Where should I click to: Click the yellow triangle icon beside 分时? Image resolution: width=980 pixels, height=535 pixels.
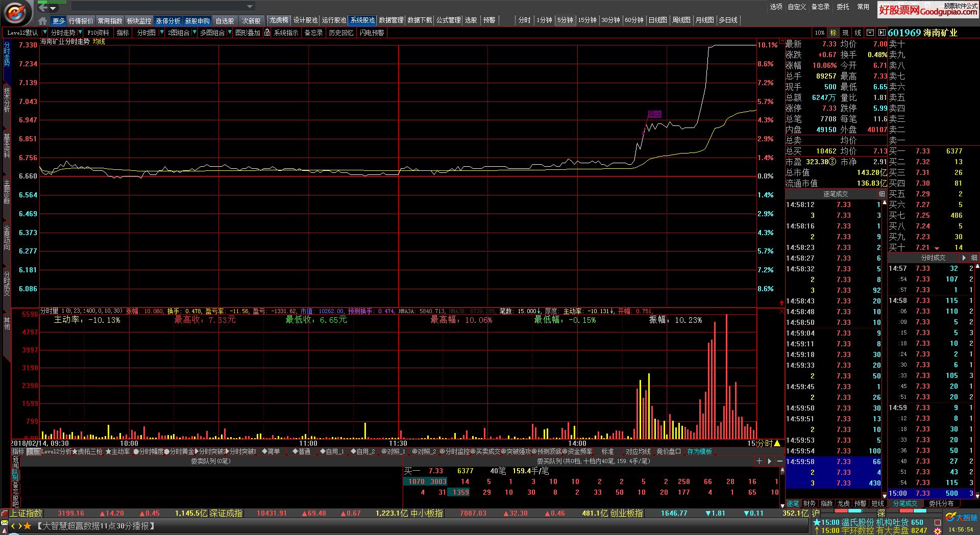point(777,443)
